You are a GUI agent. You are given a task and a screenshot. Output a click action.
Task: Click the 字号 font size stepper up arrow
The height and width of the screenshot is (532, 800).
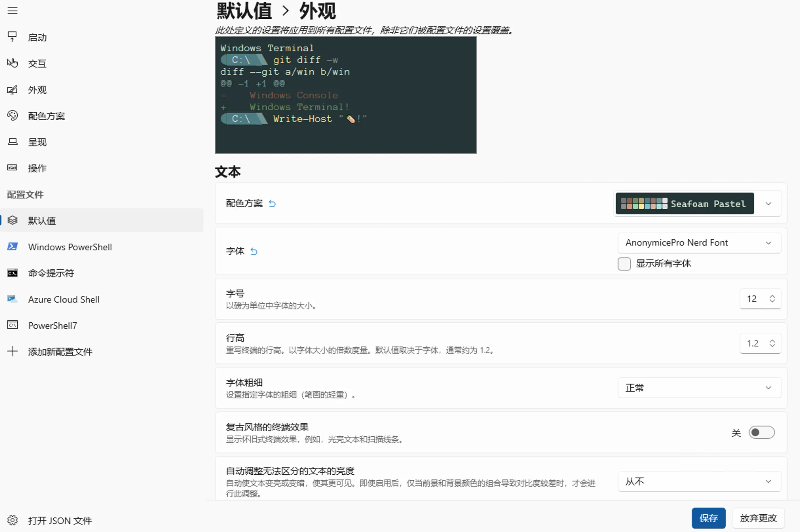click(772, 296)
